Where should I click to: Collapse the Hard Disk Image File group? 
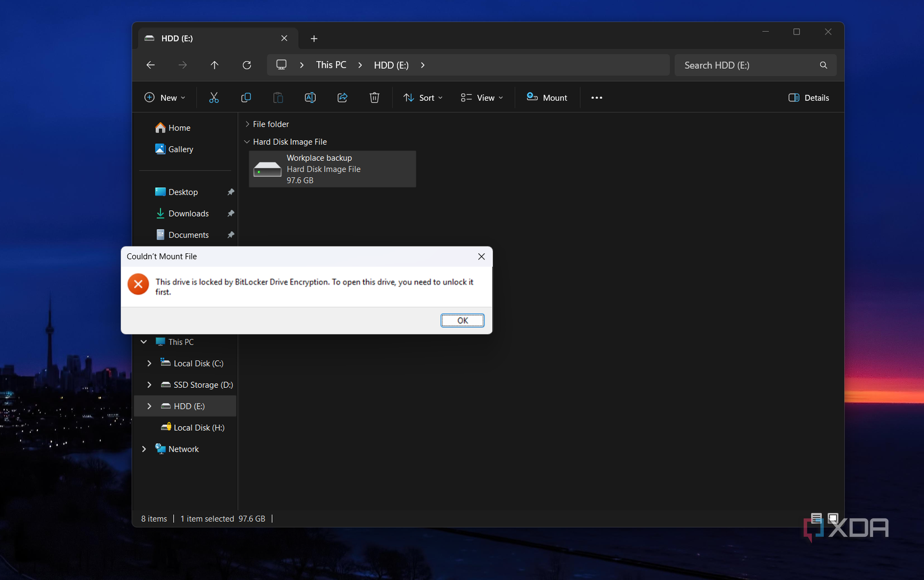[246, 141]
